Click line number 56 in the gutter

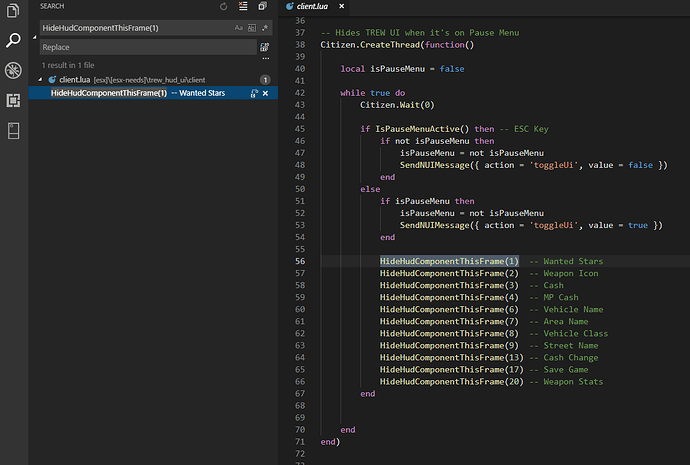tap(300, 261)
